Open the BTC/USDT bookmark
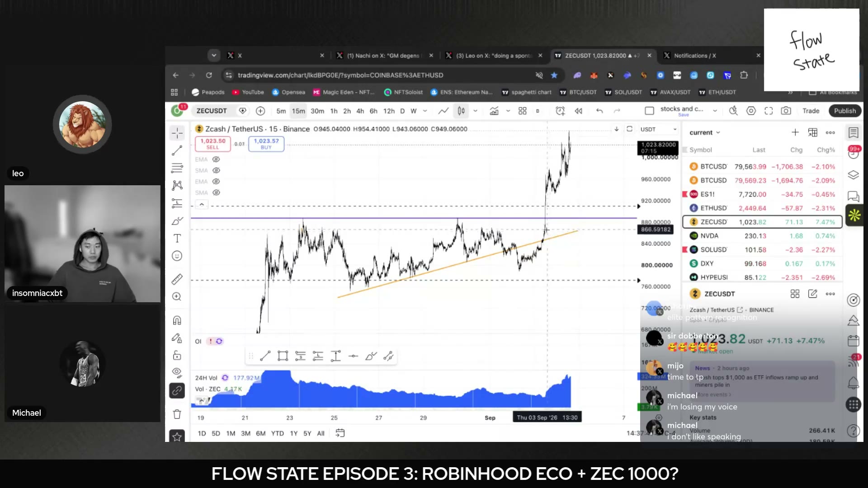The width and height of the screenshot is (868, 488). point(578,92)
